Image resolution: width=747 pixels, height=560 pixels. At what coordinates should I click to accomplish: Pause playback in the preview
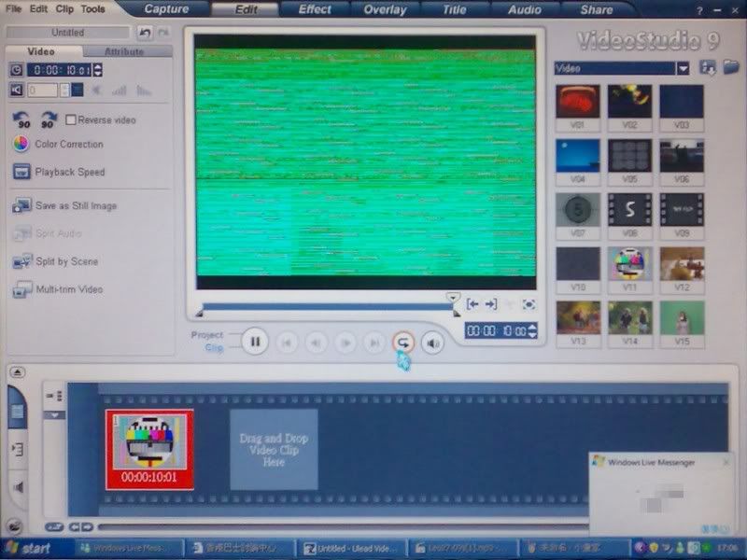[x=255, y=342]
